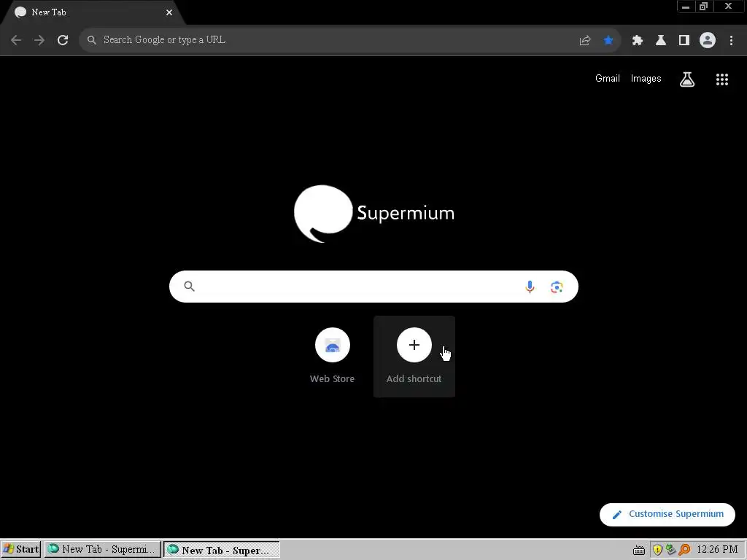
Task: Open the Extensions puzzle icon
Action: (x=637, y=41)
